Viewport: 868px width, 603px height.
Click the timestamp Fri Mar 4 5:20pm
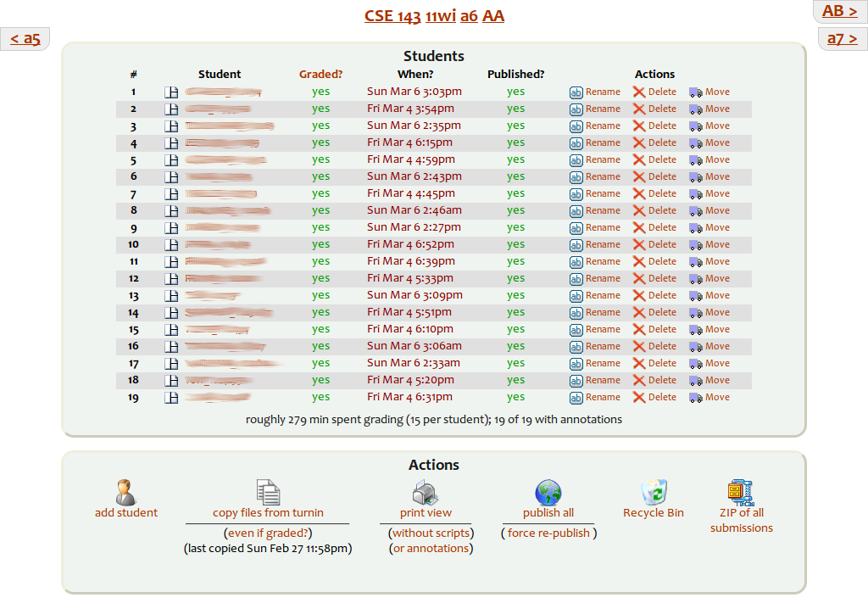410,380
